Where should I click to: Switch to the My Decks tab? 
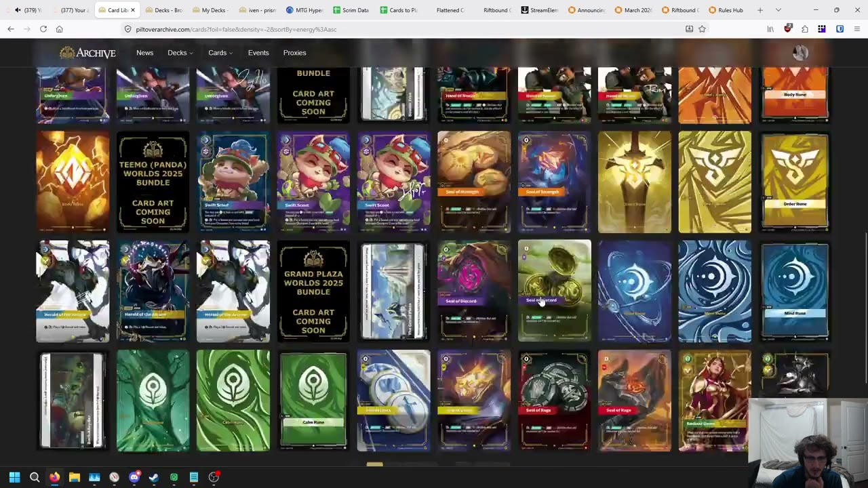[x=210, y=10]
